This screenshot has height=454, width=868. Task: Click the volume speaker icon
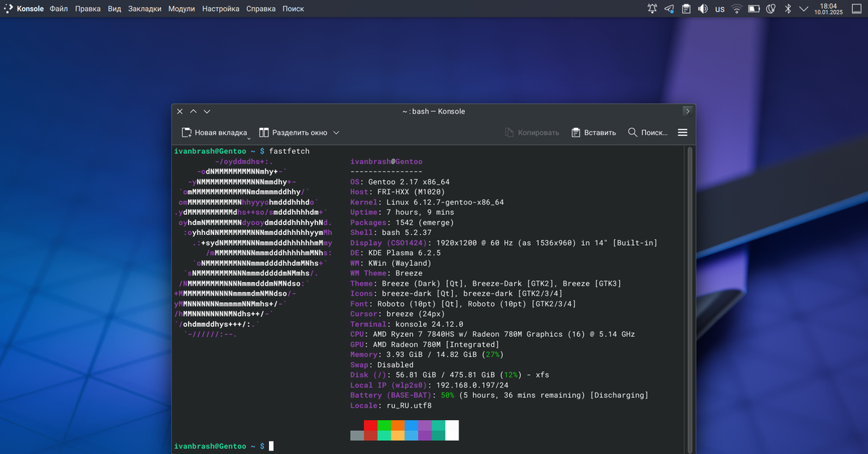point(702,9)
